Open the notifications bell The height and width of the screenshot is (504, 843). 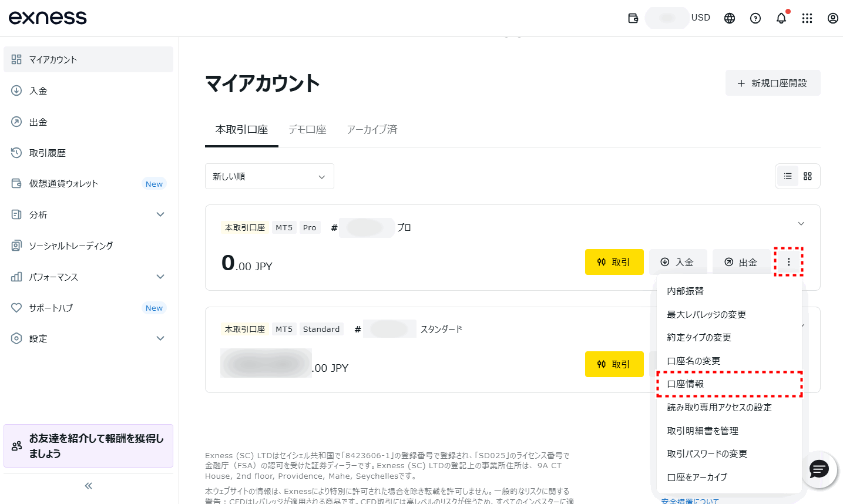pyautogui.click(x=781, y=18)
